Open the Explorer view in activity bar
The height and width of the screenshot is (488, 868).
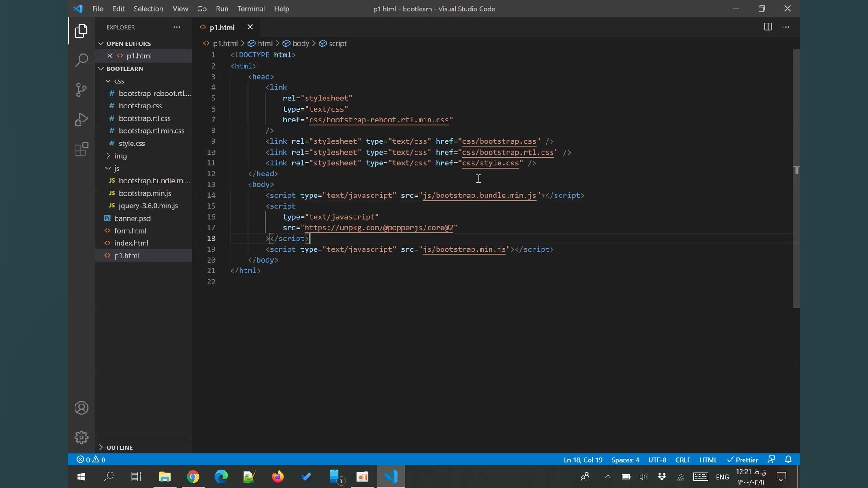81,31
